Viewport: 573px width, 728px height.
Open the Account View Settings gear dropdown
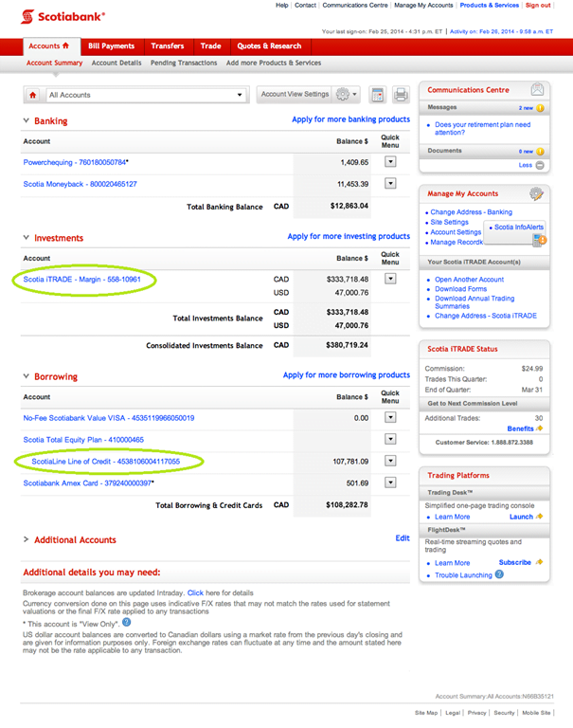pos(347,95)
